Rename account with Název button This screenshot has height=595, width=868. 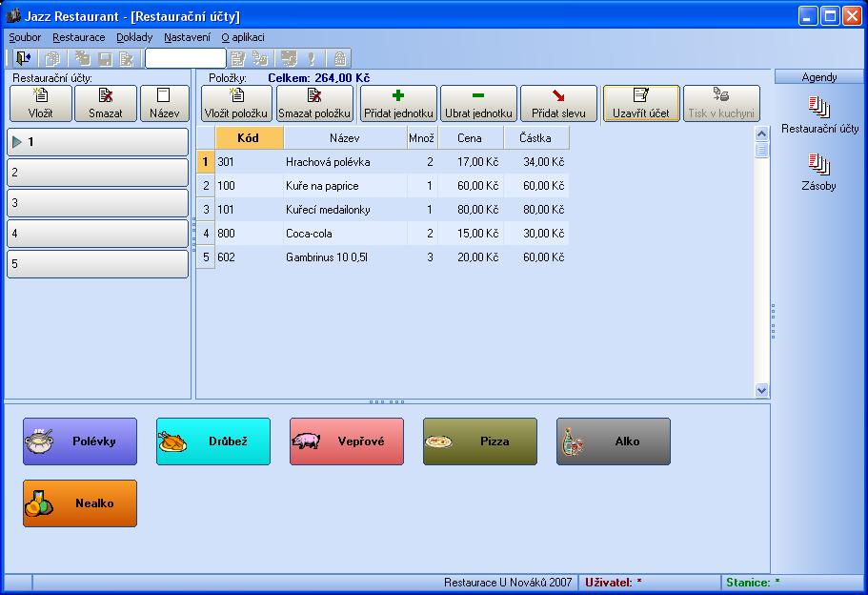coord(165,104)
